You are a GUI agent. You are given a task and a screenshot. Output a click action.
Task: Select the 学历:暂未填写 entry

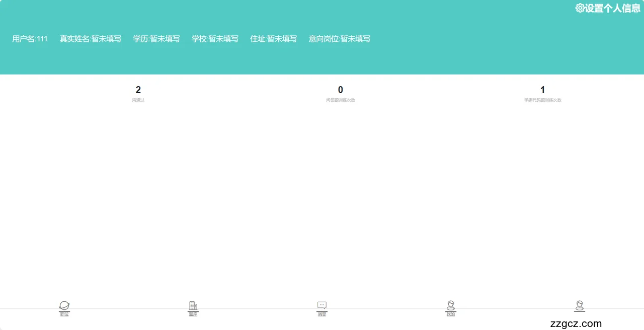tap(156, 39)
